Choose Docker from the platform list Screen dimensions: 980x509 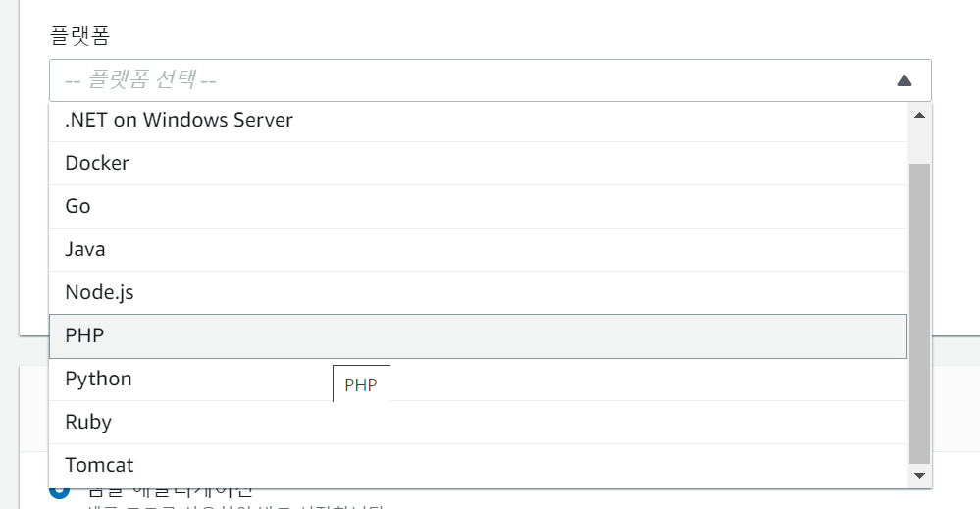[x=478, y=163]
